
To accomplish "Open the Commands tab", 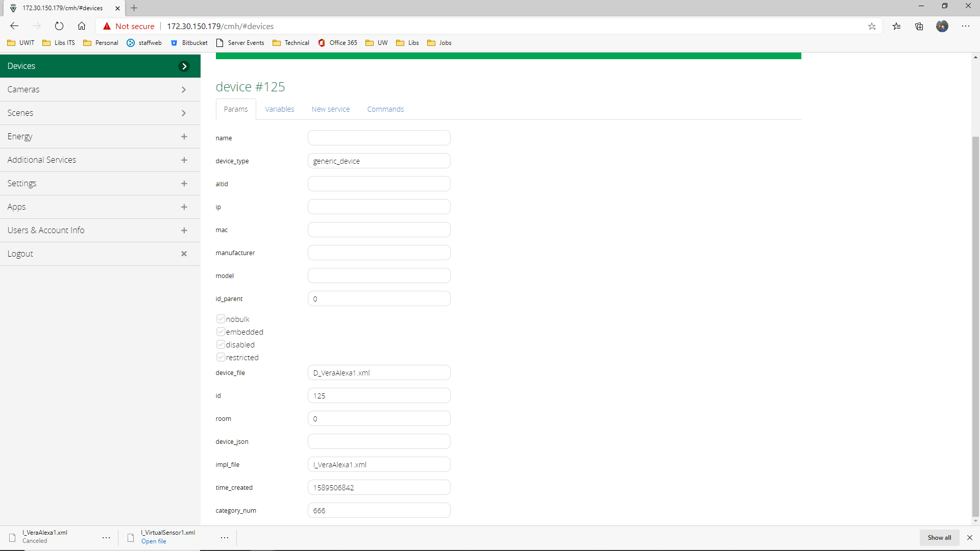I will 385,109.
